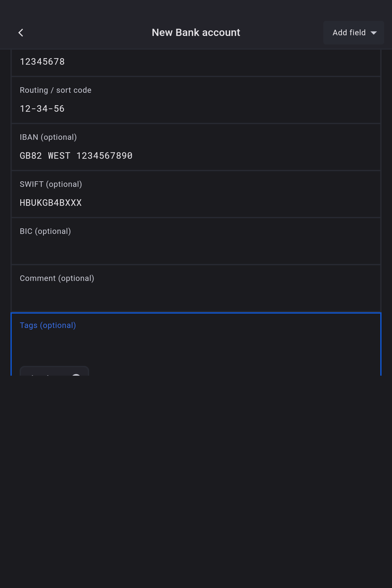Remove the tag via its chip icon
392x588 pixels.
point(76,374)
